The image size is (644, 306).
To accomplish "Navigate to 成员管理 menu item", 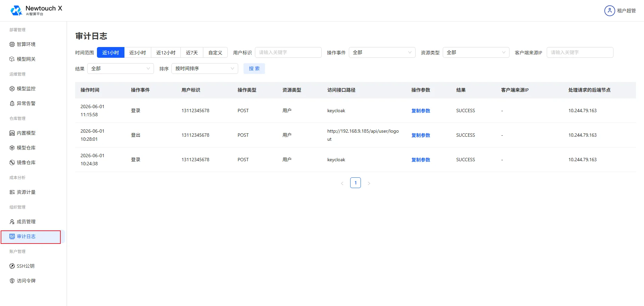I will tap(26, 222).
